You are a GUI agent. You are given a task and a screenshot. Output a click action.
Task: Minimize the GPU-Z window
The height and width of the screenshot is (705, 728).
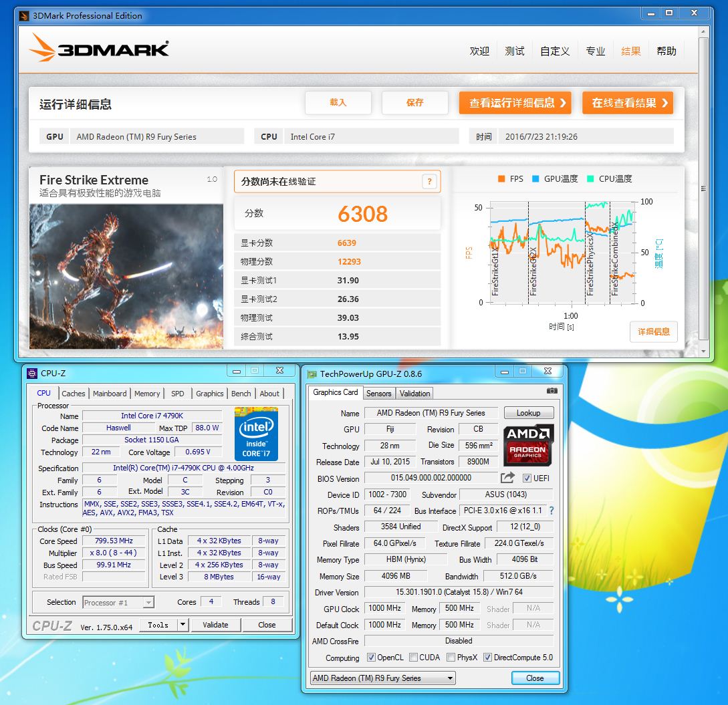coord(505,372)
